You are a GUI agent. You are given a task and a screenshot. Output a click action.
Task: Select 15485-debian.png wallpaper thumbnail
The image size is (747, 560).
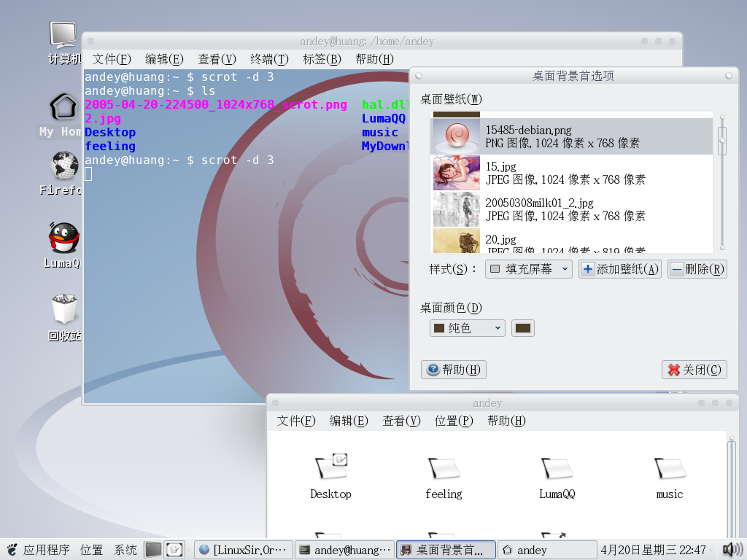tap(456, 136)
